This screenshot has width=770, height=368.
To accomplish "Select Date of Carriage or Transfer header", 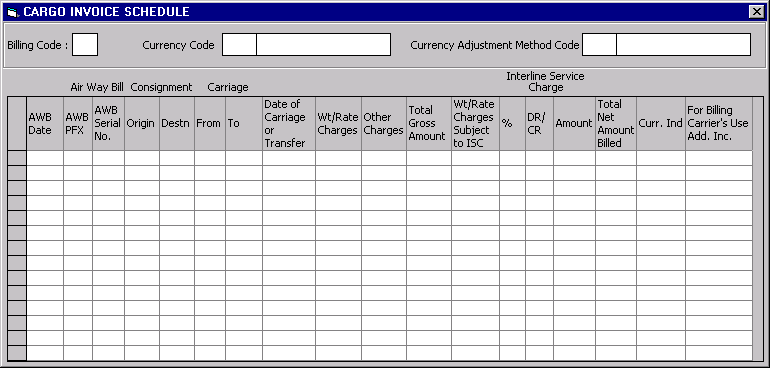I will (x=289, y=124).
